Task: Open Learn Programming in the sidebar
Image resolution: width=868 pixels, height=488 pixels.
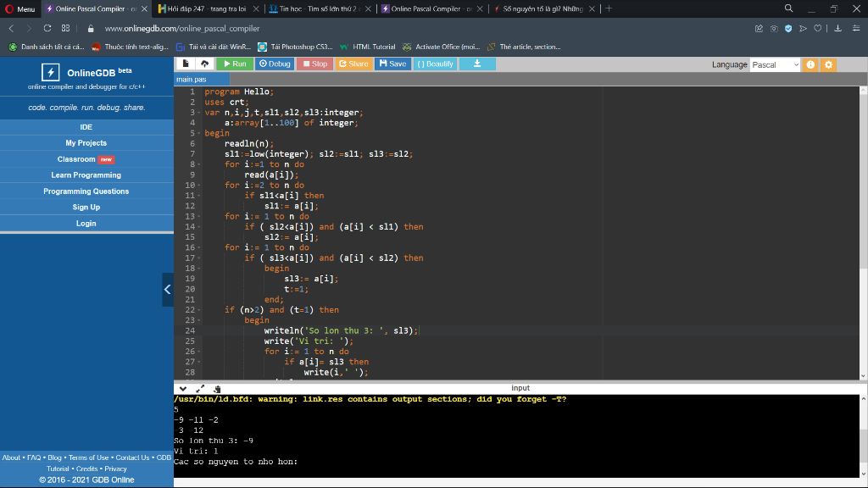Action: coord(86,175)
